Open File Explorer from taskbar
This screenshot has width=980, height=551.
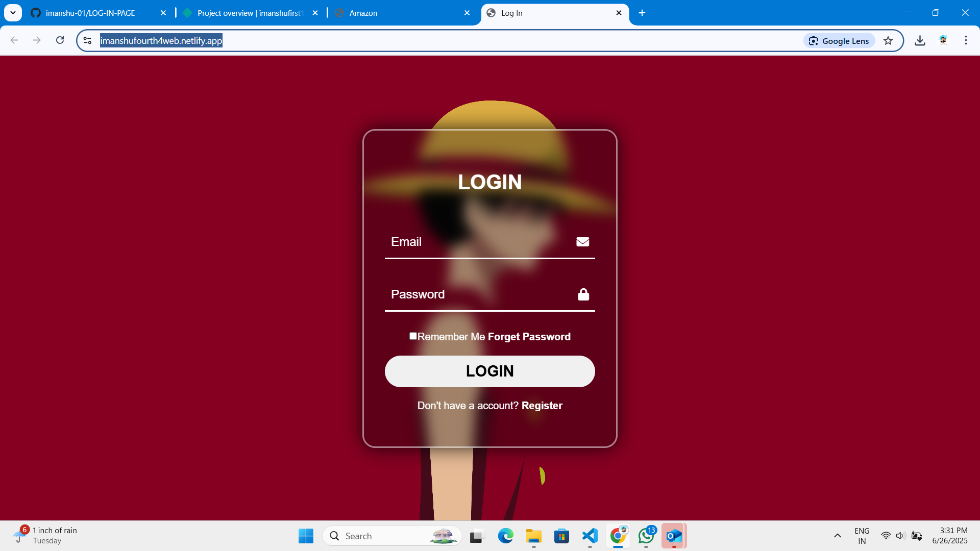click(534, 536)
